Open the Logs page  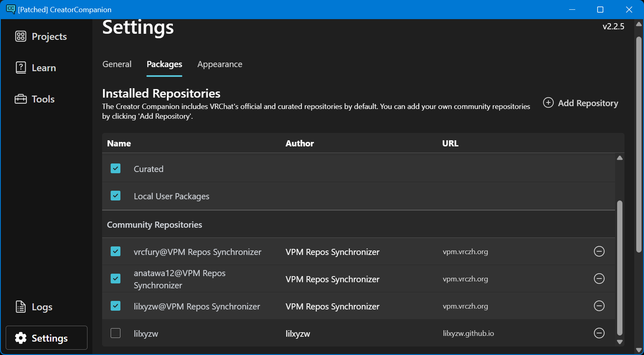[34, 307]
